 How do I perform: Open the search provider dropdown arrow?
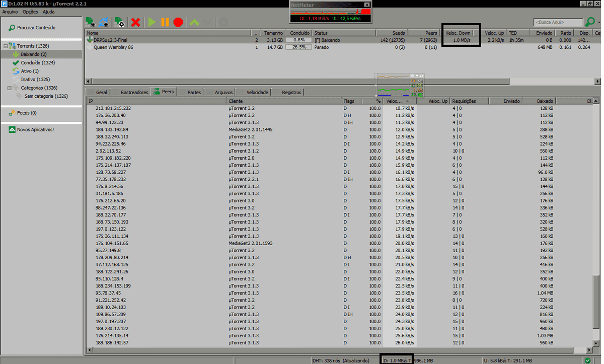pos(598,22)
